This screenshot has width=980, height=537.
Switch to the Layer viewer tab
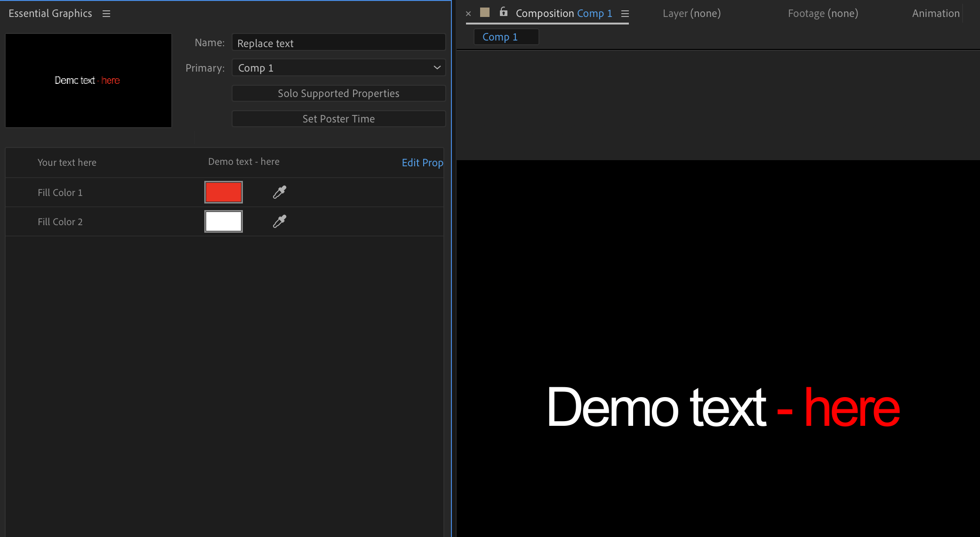pos(691,13)
